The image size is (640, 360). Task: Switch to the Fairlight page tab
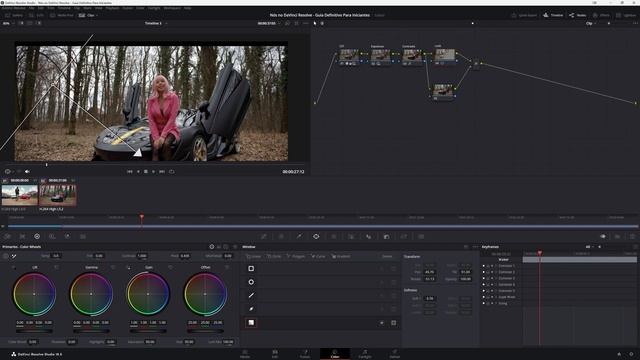364,354
